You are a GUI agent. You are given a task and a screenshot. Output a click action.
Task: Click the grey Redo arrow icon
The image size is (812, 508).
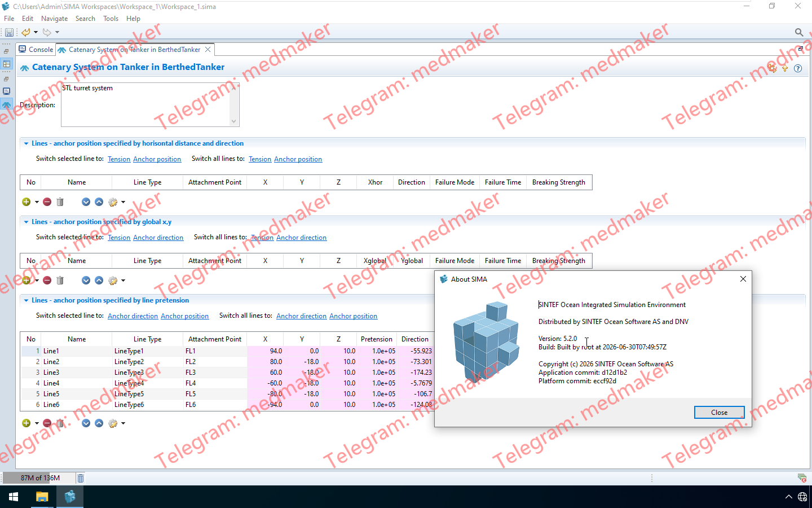47,32
